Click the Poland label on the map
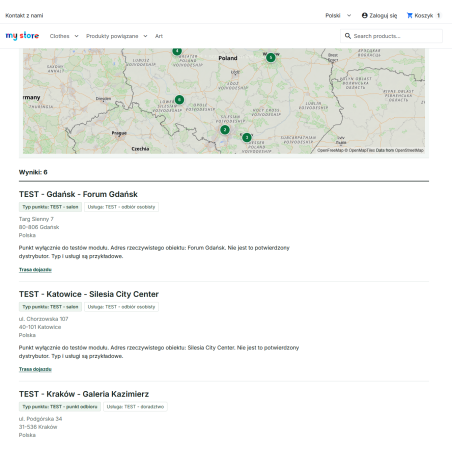452x452 pixels. tap(228, 58)
